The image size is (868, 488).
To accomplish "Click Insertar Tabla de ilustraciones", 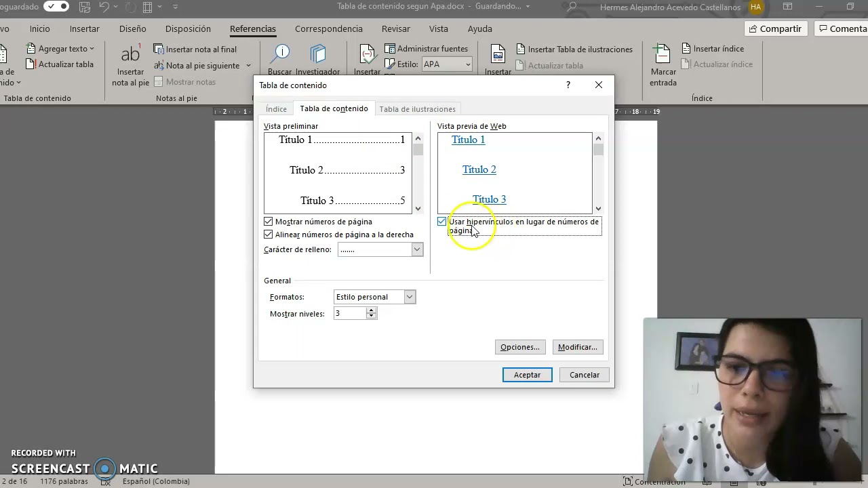I will click(574, 49).
